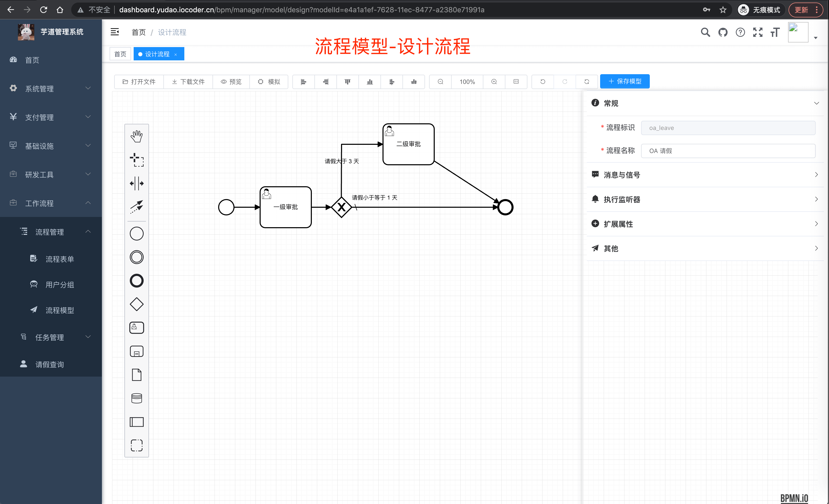Click the 打开文件 button
The width and height of the screenshot is (829, 504).
[x=139, y=82]
